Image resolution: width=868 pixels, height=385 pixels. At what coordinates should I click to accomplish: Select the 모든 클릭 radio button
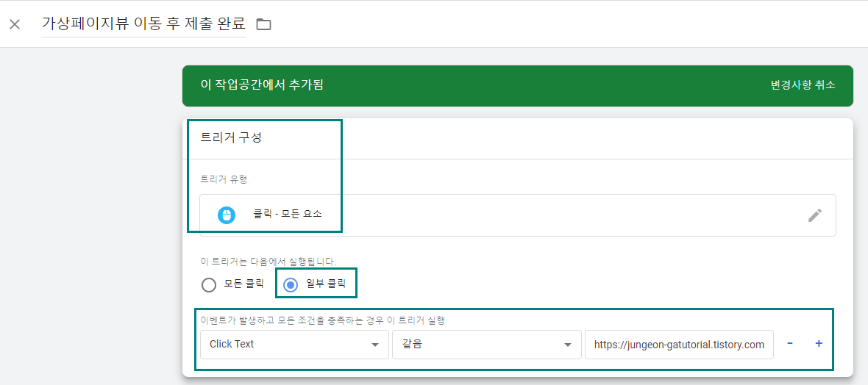pos(209,285)
